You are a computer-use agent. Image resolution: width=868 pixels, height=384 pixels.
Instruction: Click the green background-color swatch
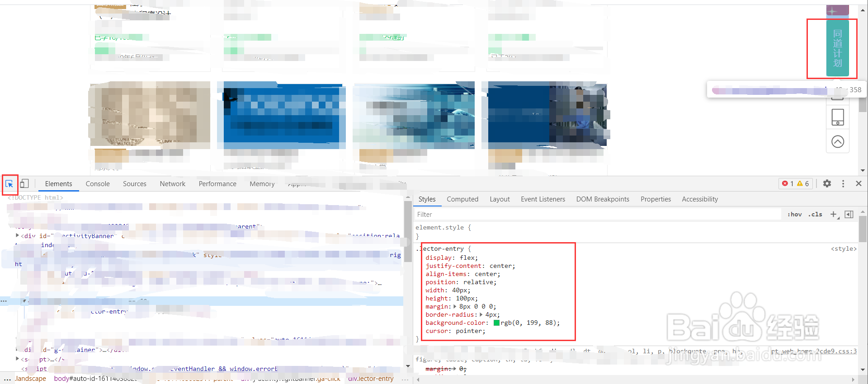click(x=496, y=323)
